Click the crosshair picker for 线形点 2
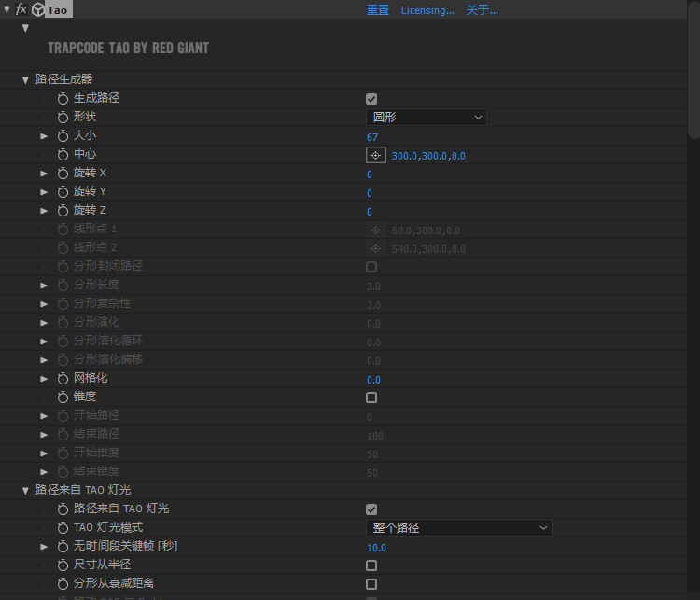700x600 pixels. click(x=376, y=248)
